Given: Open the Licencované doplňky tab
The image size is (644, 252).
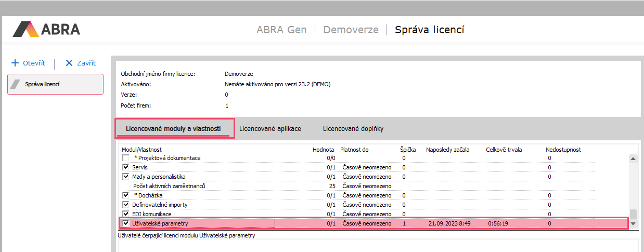Looking at the screenshot, I should (x=353, y=128).
